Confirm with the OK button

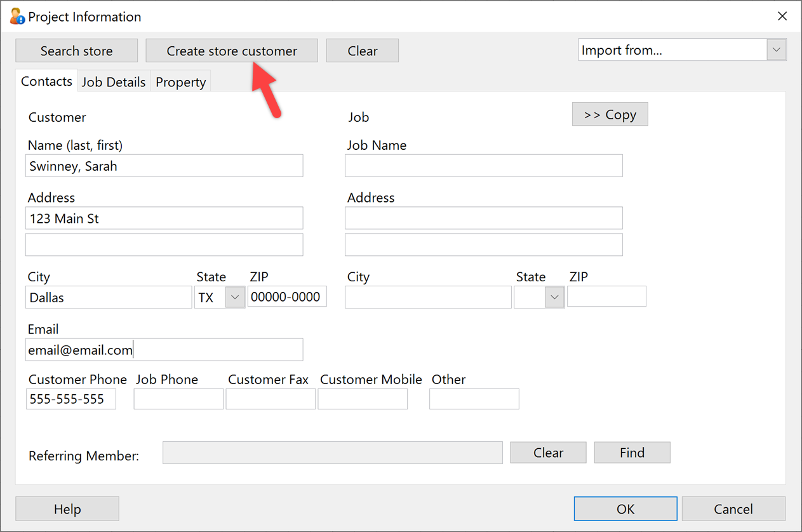coord(625,509)
